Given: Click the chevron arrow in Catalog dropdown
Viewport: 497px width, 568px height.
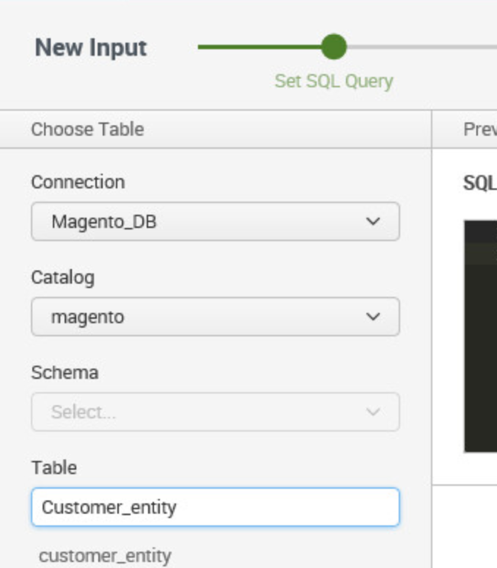Looking at the screenshot, I should [x=373, y=317].
